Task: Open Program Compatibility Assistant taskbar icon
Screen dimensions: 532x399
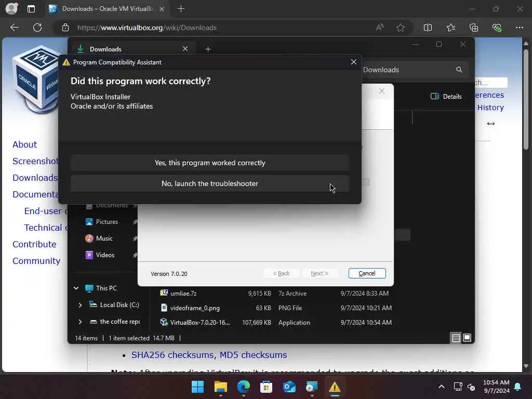Action: point(335,387)
